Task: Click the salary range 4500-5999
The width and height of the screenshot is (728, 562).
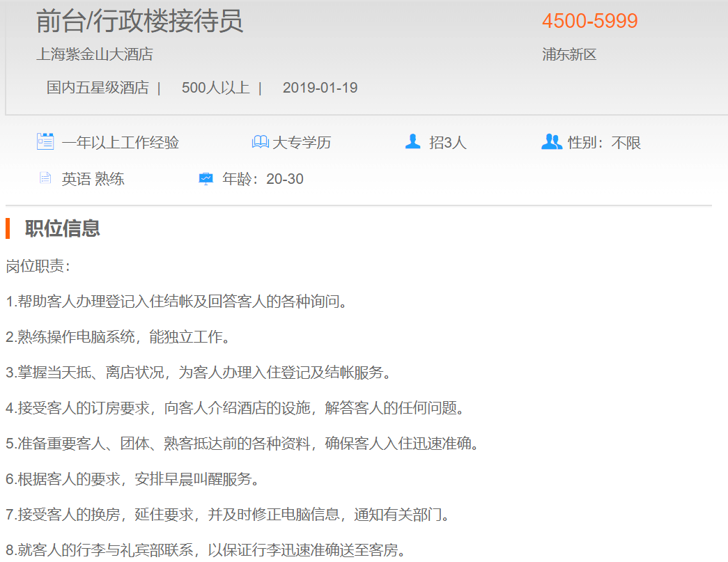Action: coord(589,21)
